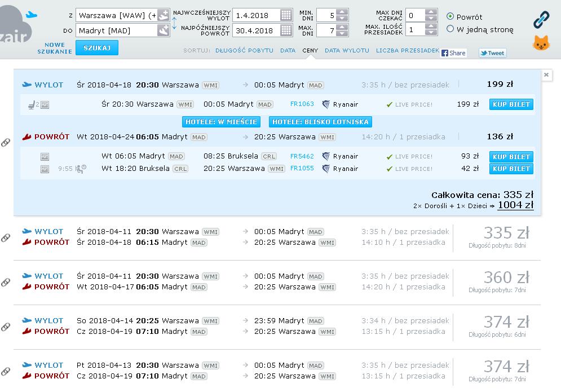Copy link icon for the 360 zł result

tap(6, 283)
